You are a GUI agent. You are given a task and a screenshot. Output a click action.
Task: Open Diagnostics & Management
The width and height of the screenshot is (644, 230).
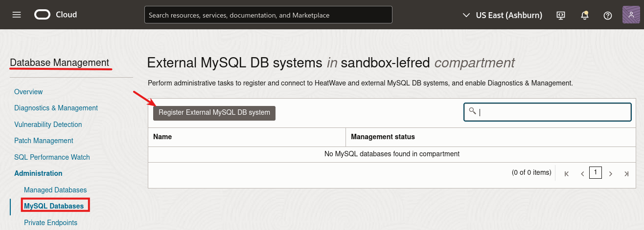[x=56, y=108]
